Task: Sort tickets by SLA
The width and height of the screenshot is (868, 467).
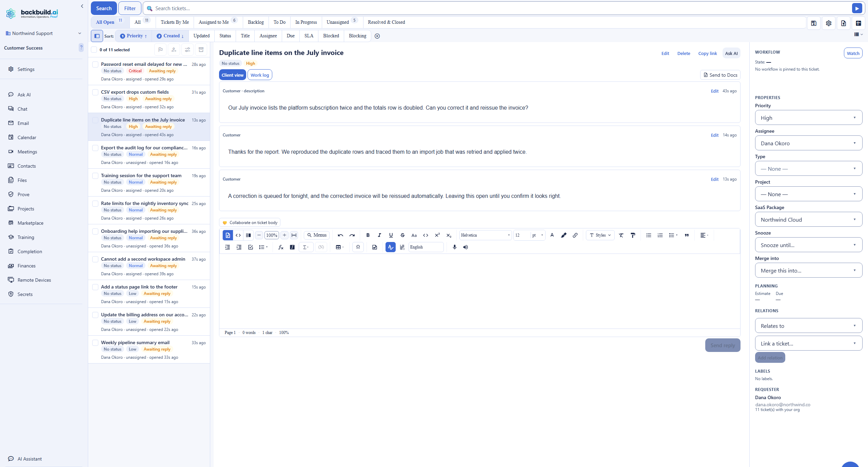Action: [309, 36]
